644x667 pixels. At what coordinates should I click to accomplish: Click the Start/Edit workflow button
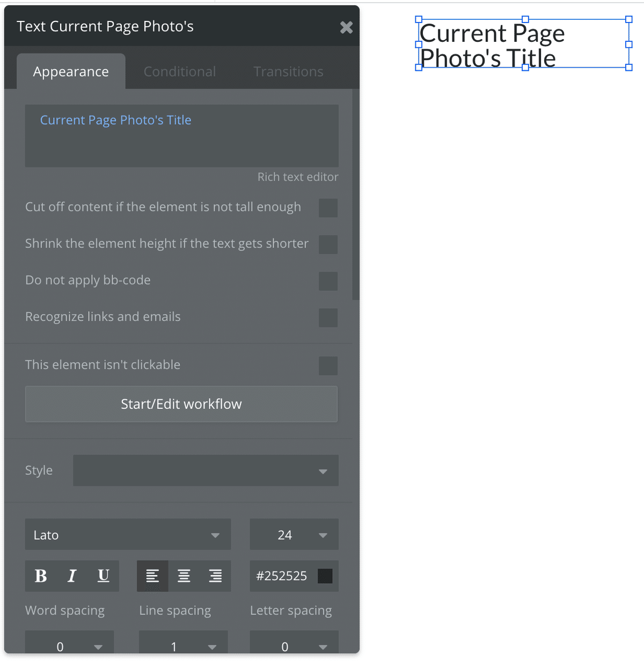point(181,404)
